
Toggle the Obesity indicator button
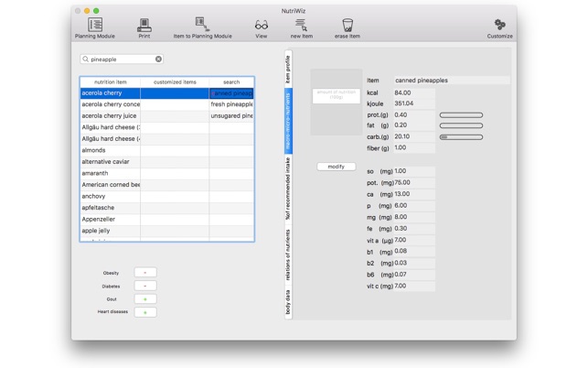pos(145,273)
